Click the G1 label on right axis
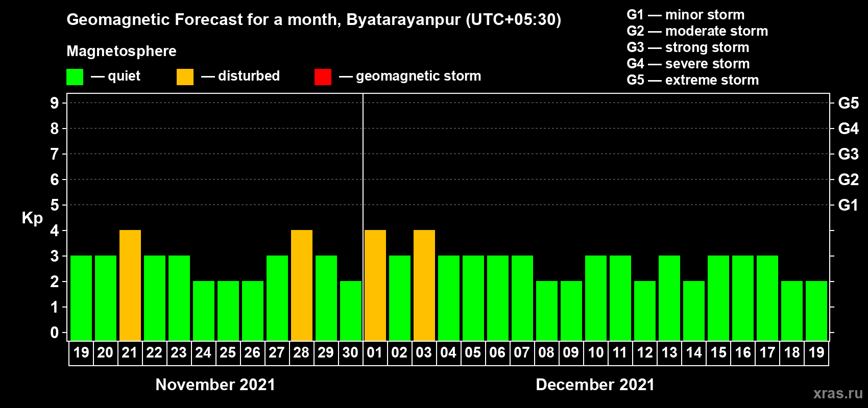868x408 pixels. point(849,205)
